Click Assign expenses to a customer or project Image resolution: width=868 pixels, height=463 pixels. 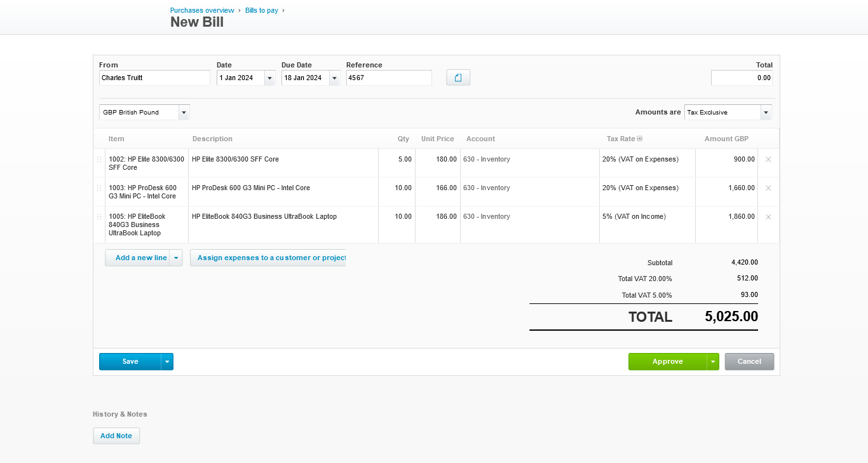(x=268, y=258)
